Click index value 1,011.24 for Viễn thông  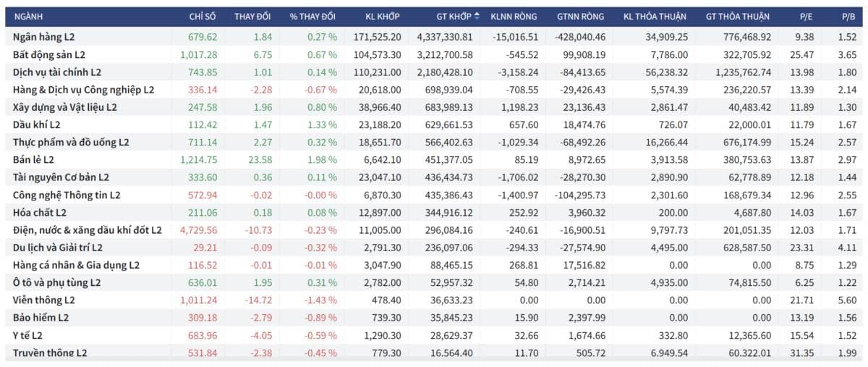[x=199, y=300]
